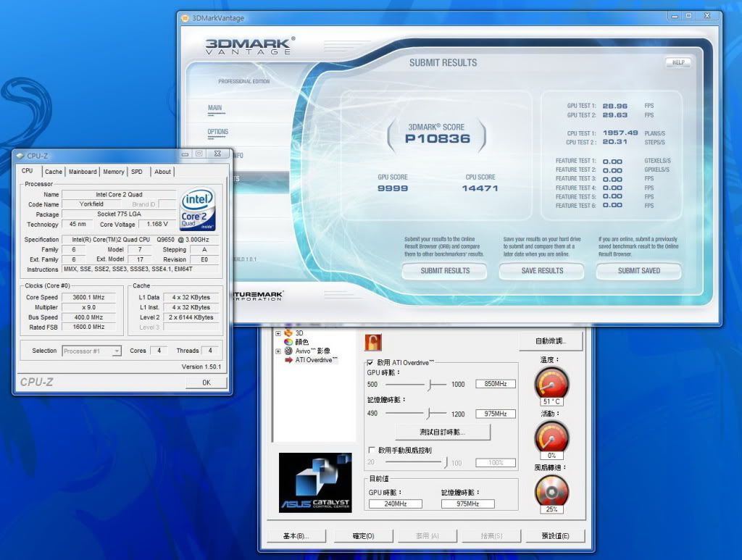Image resolution: width=742 pixels, height=560 pixels.
Task: Click the auto-tune 自動微調 button
Action: click(551, 341)
